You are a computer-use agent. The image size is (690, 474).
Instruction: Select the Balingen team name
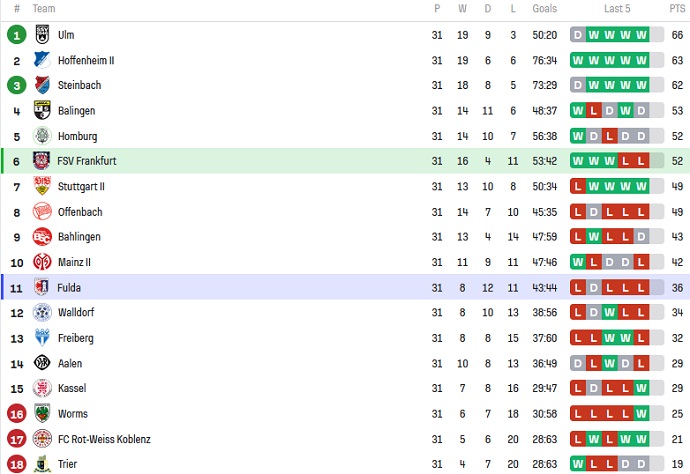(x=77, y=111)
